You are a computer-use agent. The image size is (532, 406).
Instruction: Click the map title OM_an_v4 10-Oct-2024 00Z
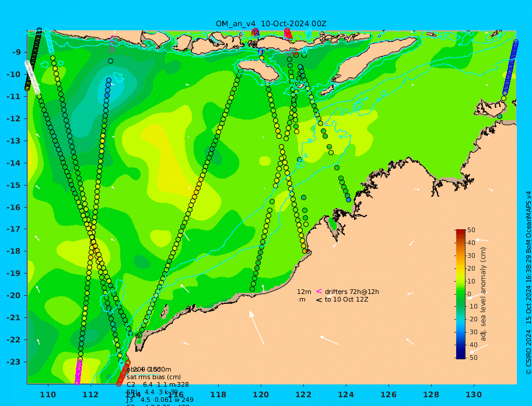point(271,24)
